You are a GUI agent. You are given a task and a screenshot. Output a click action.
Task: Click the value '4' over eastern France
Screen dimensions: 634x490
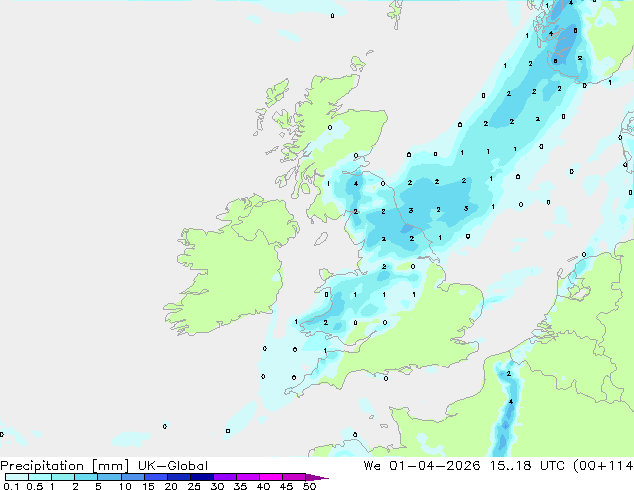coord(511,402)
